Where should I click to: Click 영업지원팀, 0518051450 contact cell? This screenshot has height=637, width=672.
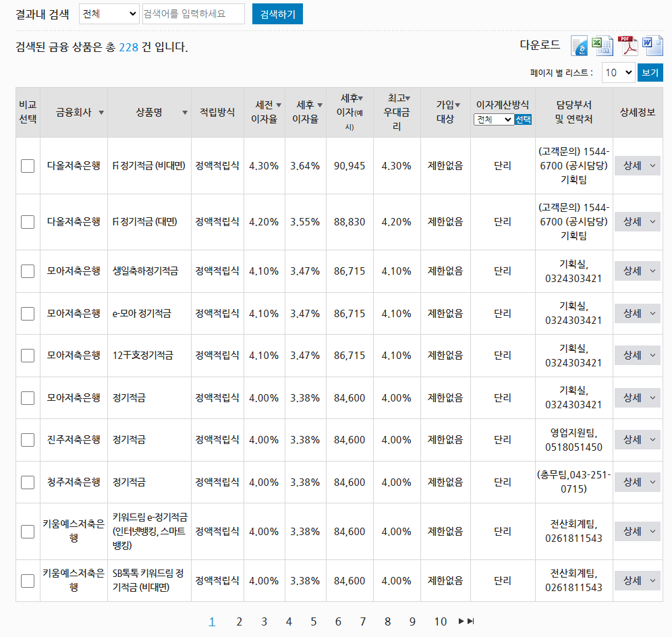coord(574,440)
